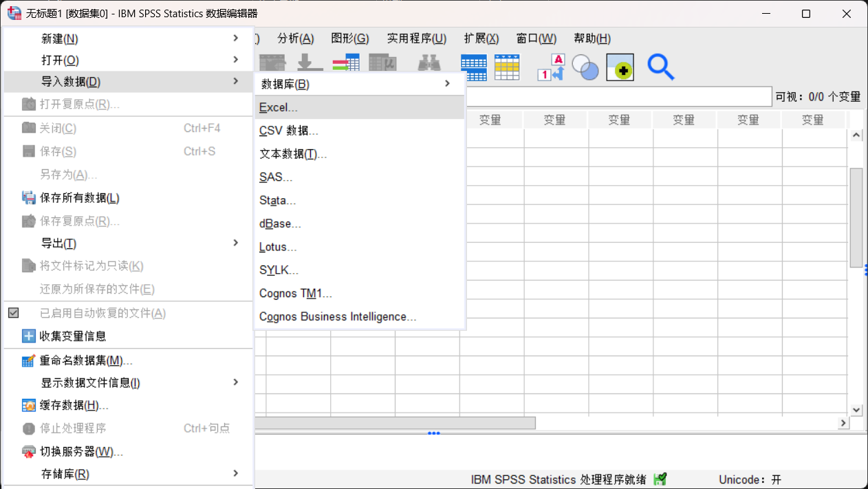Open the 实用程序(U) menu
The width and height of the screenshot is (868, 489).
click(x=417, y=39)
